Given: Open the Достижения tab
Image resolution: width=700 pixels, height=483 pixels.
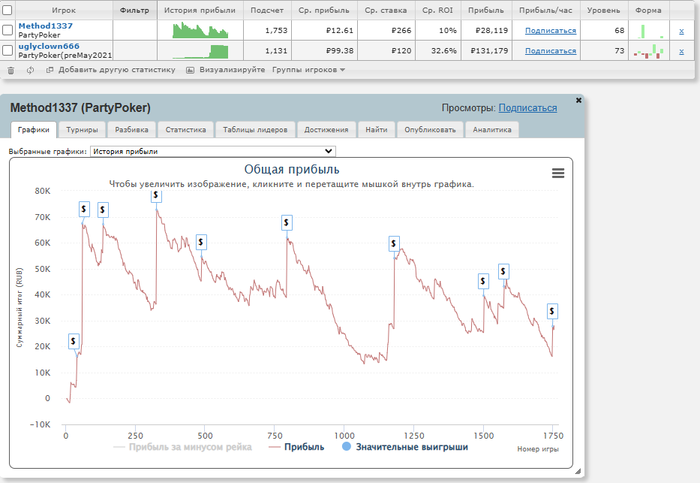Looking at the screenshot, I should [x=326, y=130].
